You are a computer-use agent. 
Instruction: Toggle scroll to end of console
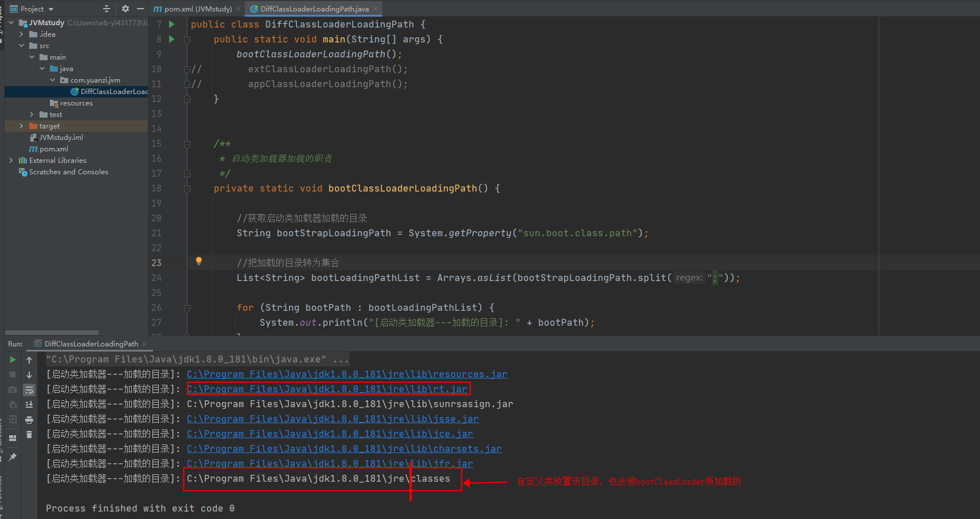pyautogui.click(x=29, y=405)
